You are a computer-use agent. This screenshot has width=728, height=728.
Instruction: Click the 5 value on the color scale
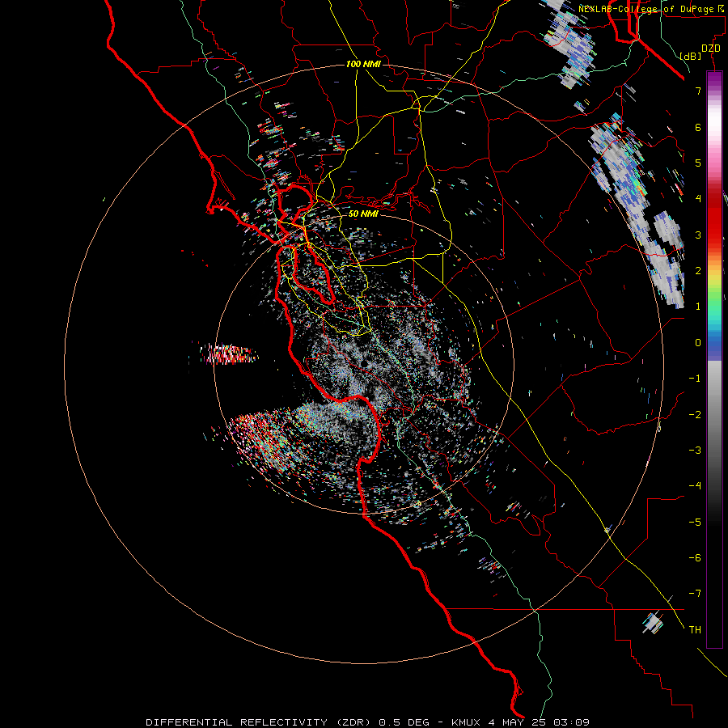tap(698, 163)
